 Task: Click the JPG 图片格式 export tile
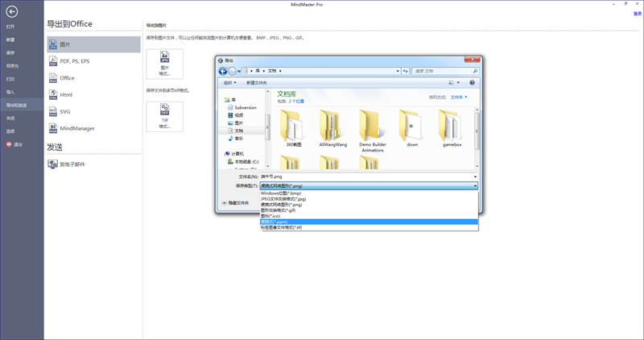[165, 64]
